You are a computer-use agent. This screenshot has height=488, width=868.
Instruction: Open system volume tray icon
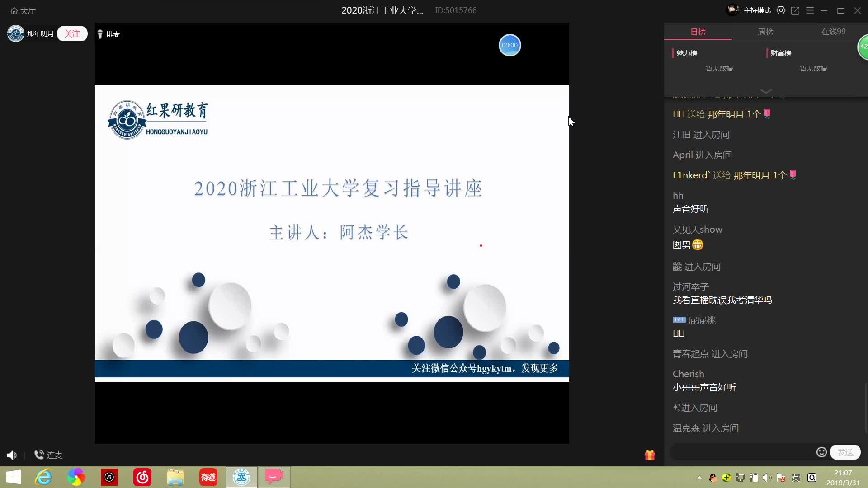[767, 478]
